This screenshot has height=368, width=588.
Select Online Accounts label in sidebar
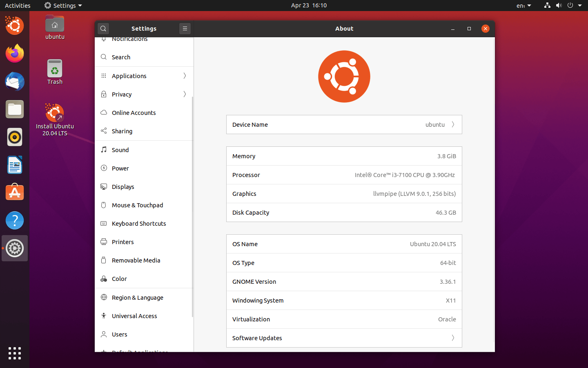(134, 113)
